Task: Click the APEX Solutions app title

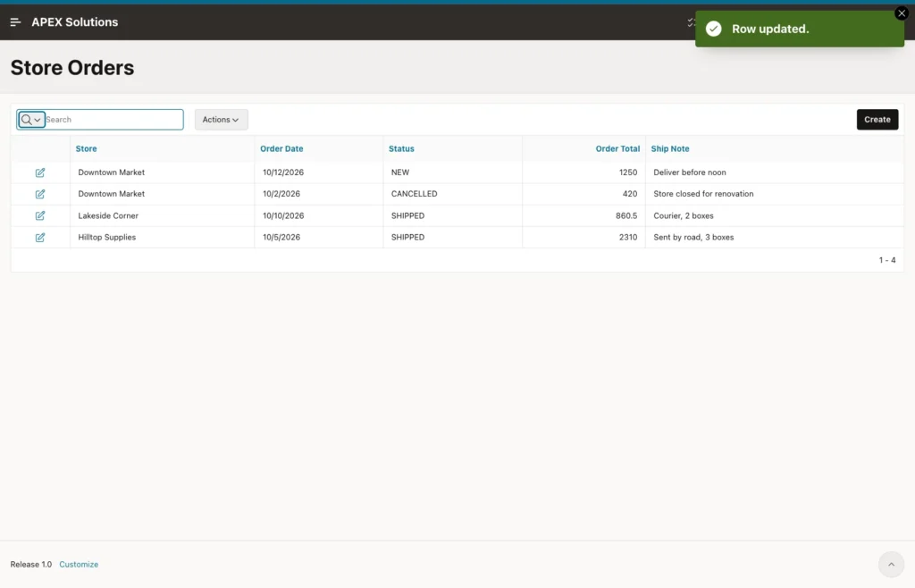Action: pos(75,22)
